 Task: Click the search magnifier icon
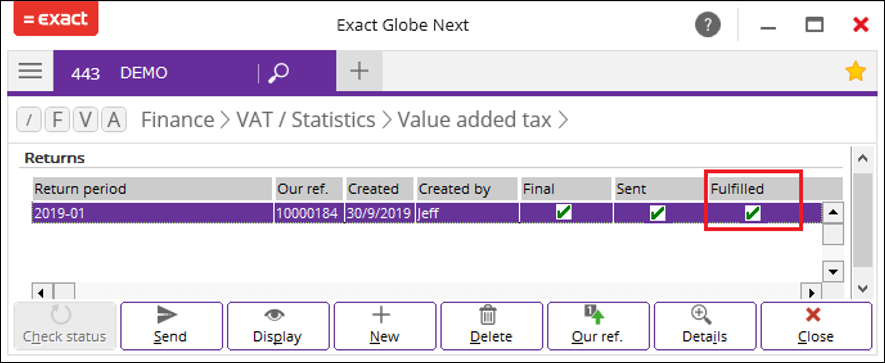tap(278, 72)
